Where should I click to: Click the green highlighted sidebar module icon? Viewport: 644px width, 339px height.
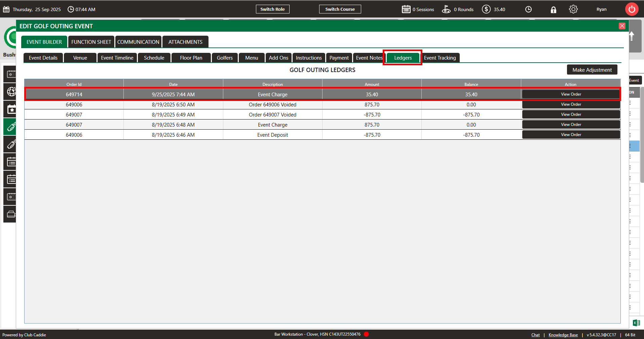tap(11, 127)
